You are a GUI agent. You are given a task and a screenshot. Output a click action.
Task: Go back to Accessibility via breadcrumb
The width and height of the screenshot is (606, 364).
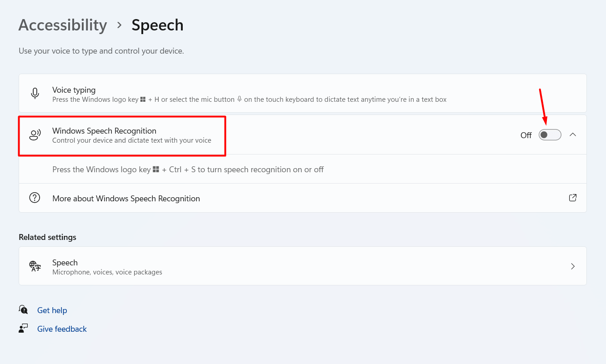[x=63, y=25]
